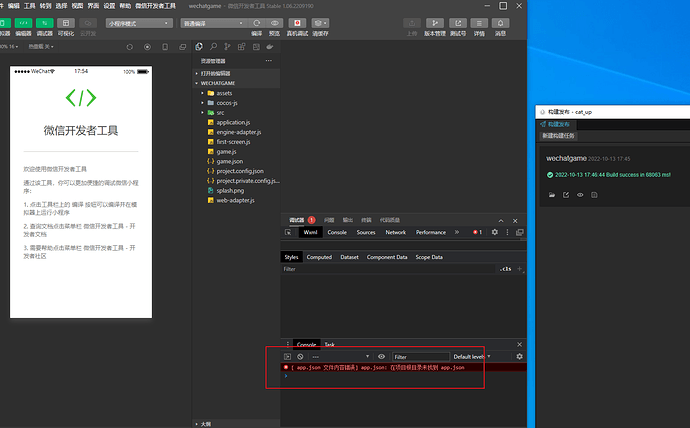Open the 普通编译 compile mode dropdown
This screenshot has height=428, width=690.
tap(214, 23)
